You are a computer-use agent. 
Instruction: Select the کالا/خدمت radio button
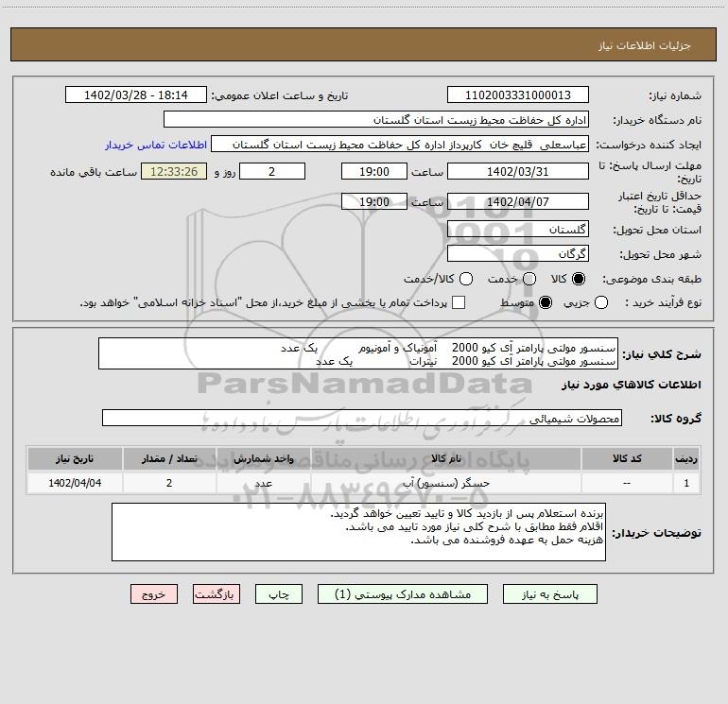pos(466,279)
